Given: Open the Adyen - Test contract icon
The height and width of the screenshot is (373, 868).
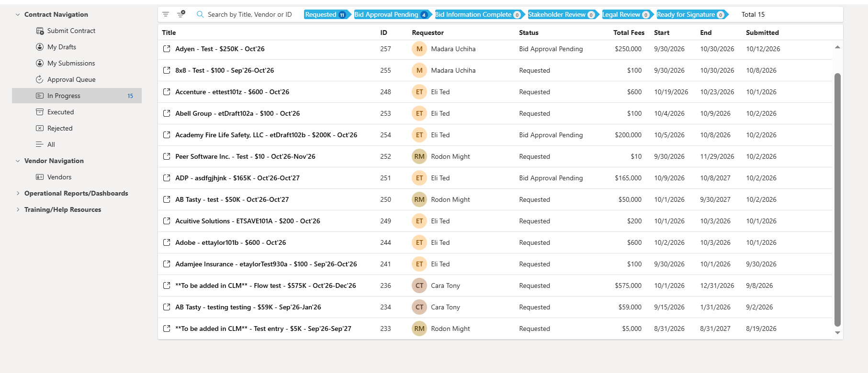Looking at the screenshot, I should pyautogui.click(x=167, y=49).
